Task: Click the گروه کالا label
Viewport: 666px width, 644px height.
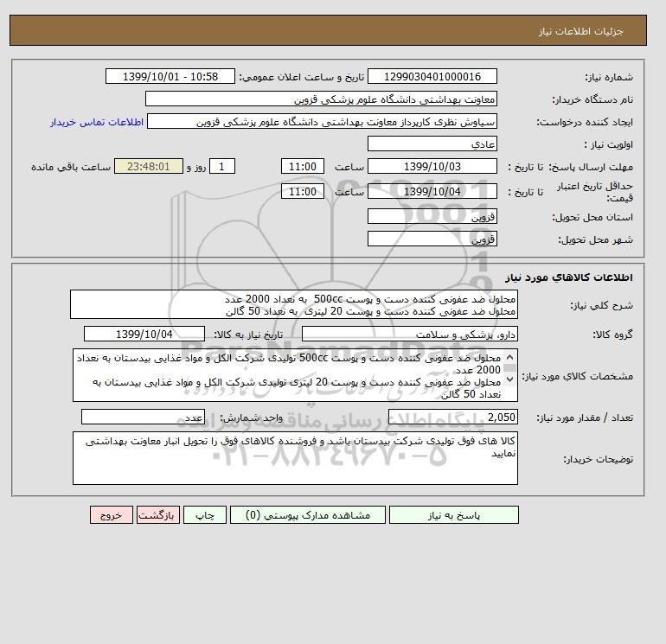Action: coord(613,335)
